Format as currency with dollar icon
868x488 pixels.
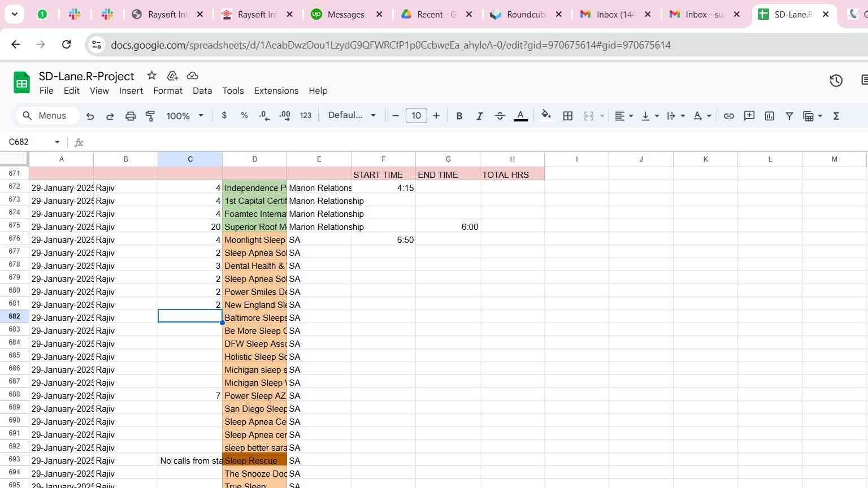click(x=224, y=115)
